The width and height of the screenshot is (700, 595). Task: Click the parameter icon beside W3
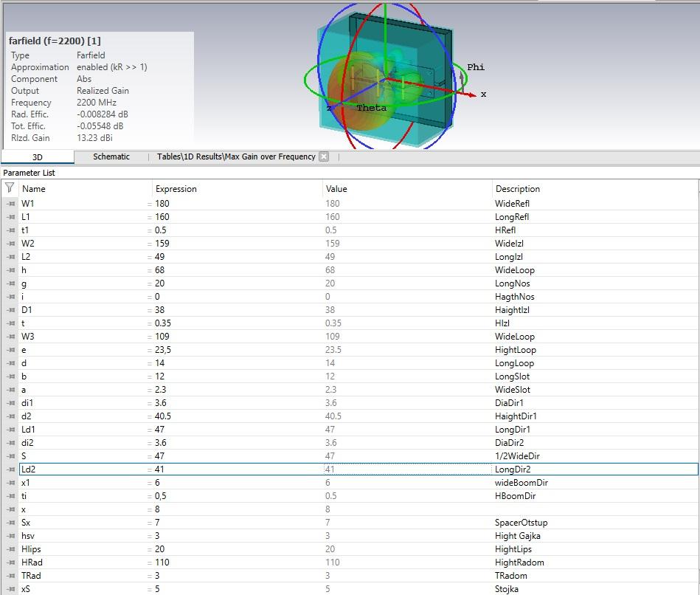(x=10, y=337)
